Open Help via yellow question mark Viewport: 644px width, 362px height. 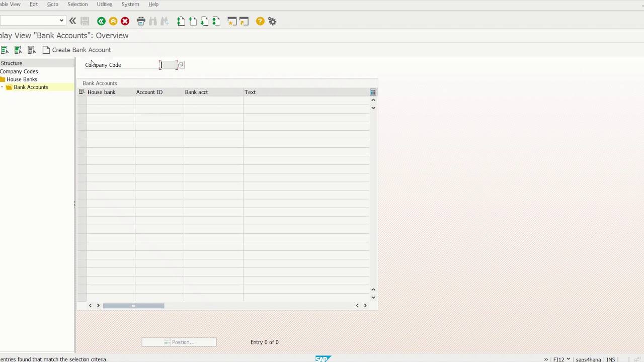[260, 21]
